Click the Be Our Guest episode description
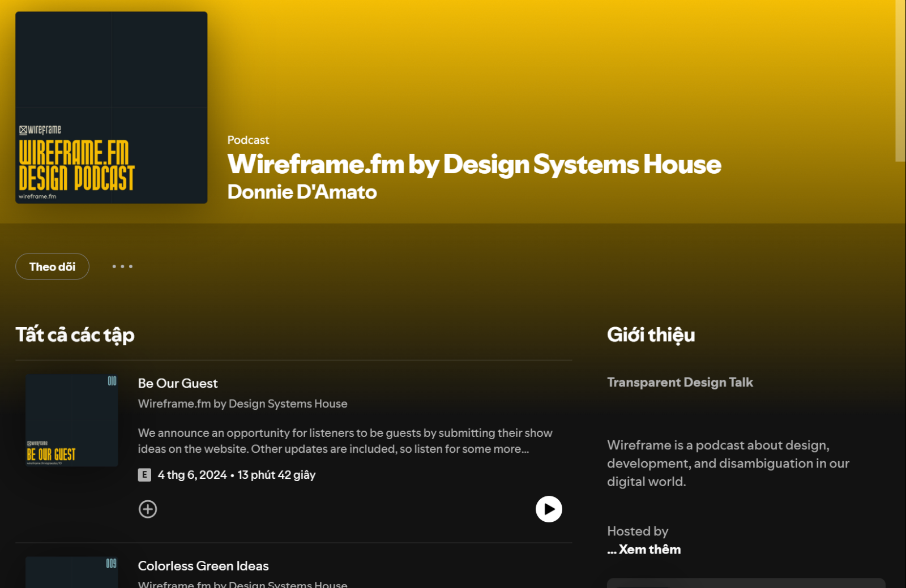Image resolution: width=906 pixels, height=588 pixels. point(345,441)
